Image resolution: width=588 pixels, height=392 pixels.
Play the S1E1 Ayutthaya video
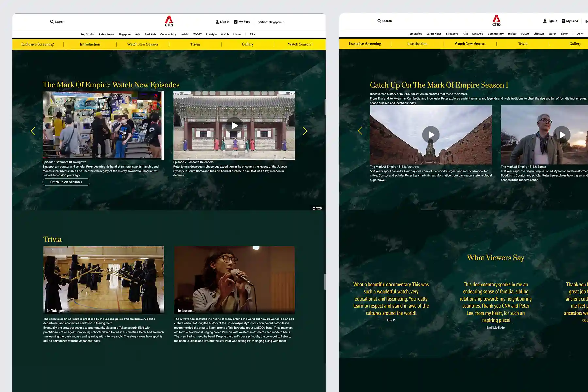431,135
